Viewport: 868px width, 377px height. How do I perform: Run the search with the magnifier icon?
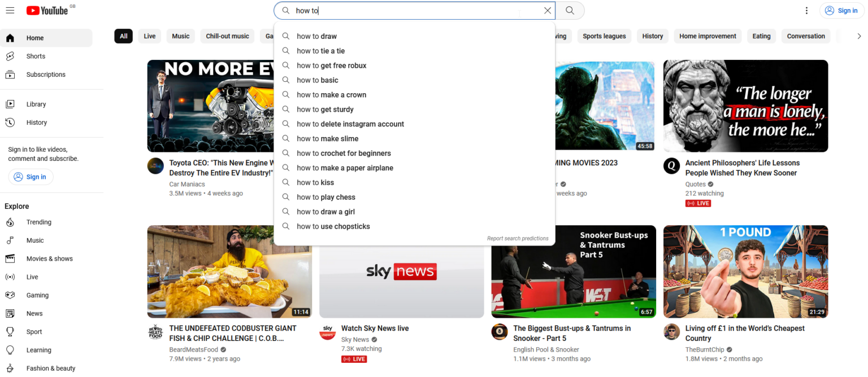click(x=569, y=10)
